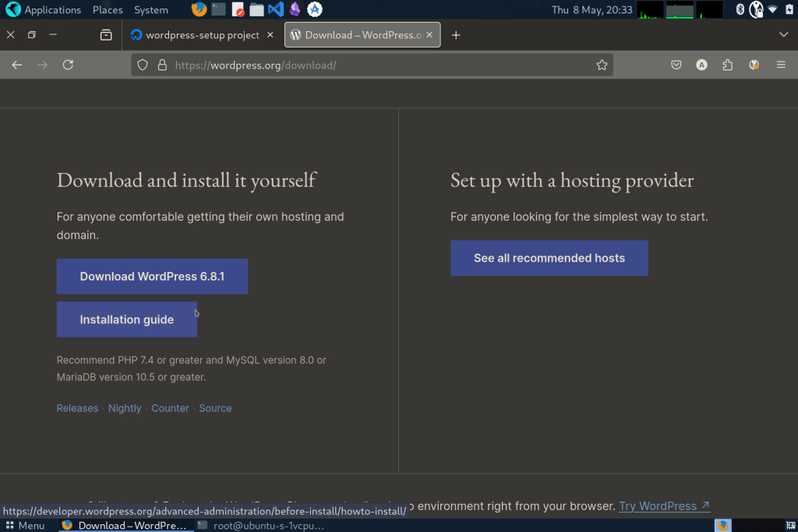The height and width of the screenshot is (532, 798).
Task: Follow the Releases link
Action: [x=77, y=408]
